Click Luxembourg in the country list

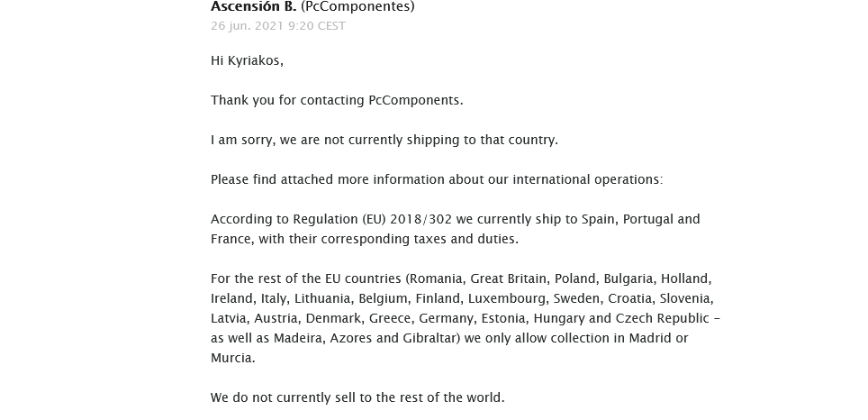508,298
